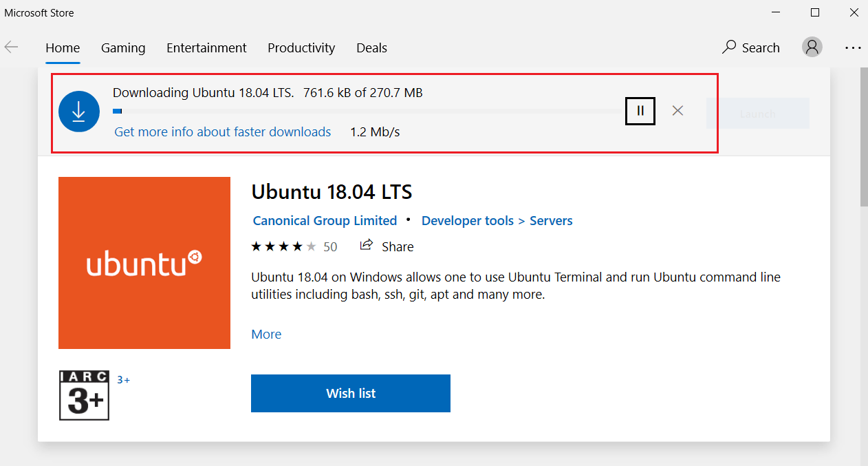The image size is (868, 466).
Task: Open the three-dot more menu
Action: pyautogui.click(x=853, y=47)
